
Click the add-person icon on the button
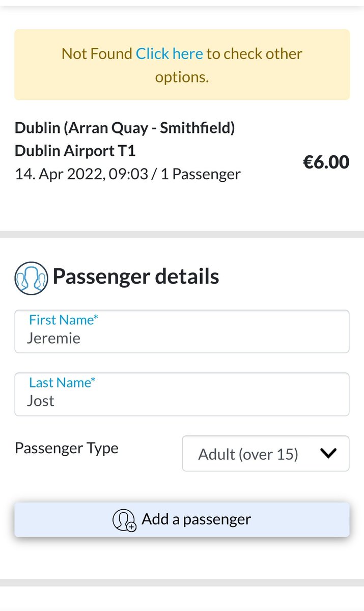(x=124, y=520)
